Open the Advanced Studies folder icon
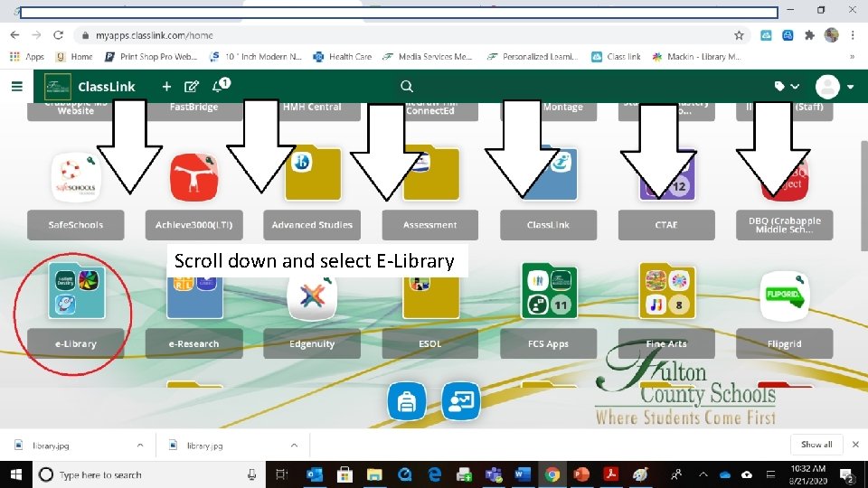 (x=313, y=174)
